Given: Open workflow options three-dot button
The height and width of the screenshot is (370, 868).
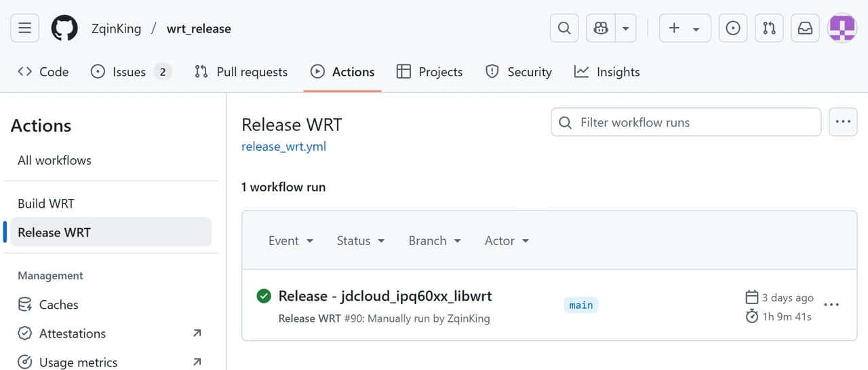Looking at the screenshot, I should pyautogui.click(x=843, y=122).
